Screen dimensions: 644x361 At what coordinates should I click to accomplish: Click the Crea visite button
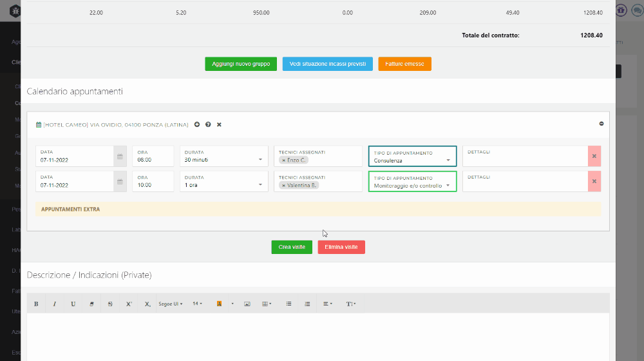(292, 247)
